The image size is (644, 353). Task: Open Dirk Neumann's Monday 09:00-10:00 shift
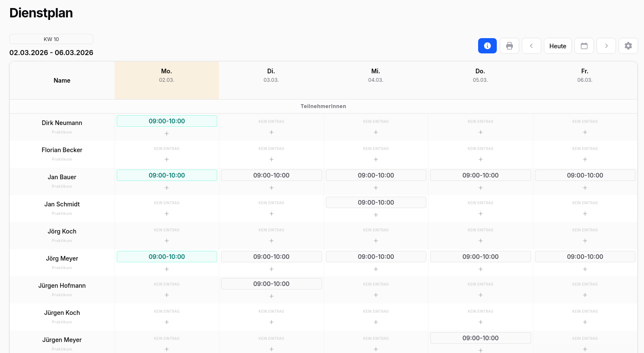pos(167,121)
